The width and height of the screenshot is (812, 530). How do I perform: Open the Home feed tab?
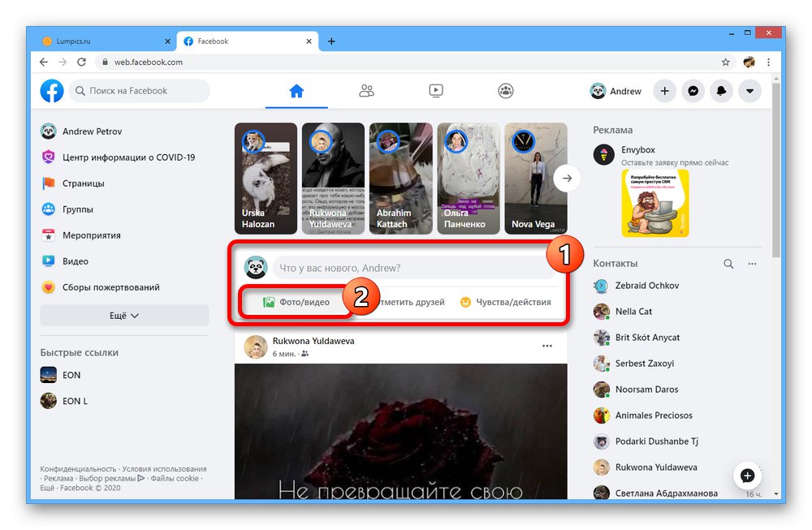[x=296, y=91]
